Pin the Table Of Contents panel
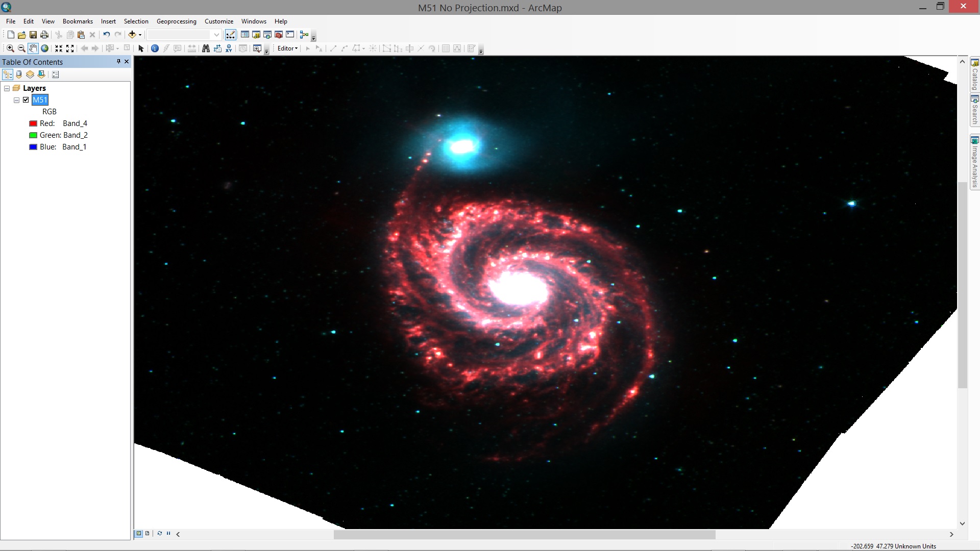Viewport: 980px width, 551px height. (x=118, y=61)
